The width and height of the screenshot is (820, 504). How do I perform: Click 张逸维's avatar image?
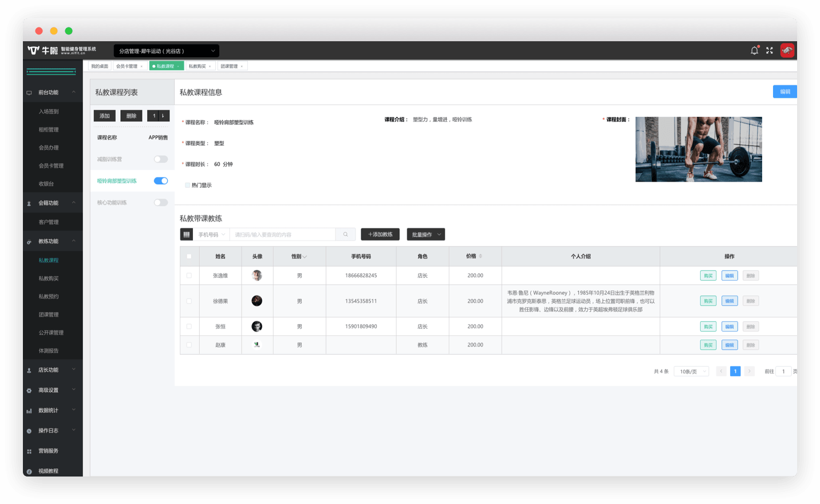coord(257,275)
